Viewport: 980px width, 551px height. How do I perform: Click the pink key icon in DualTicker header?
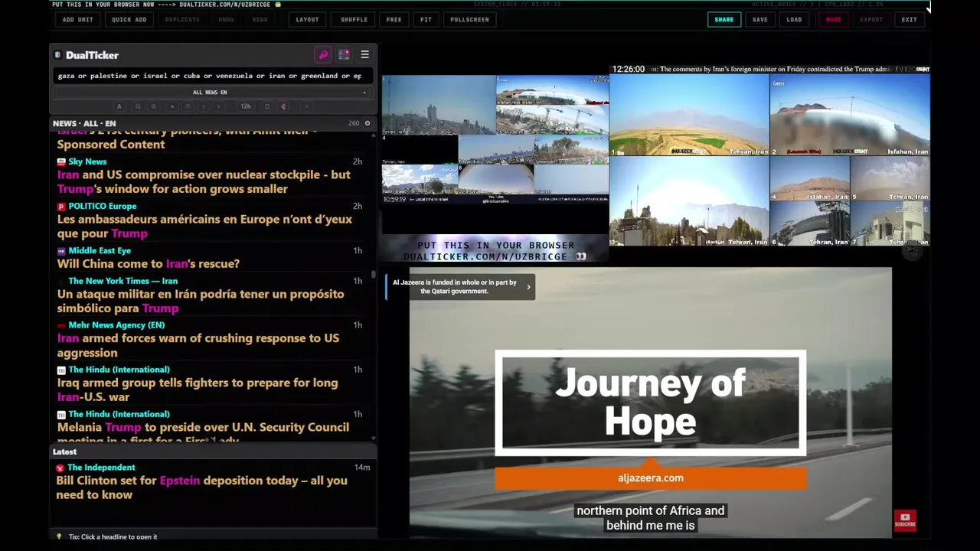[323, 55]
